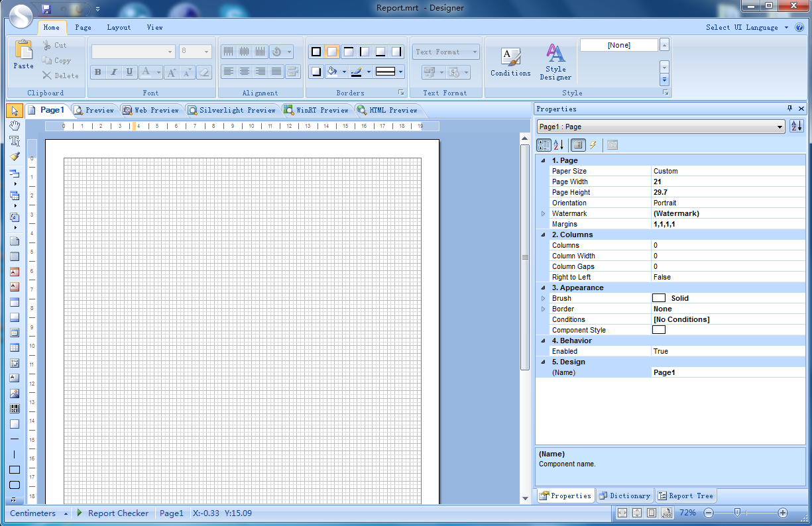Viewport: 812px width, 526px height.
Task: Click the vertical line shape tool
Action: (x=15, y=454)
